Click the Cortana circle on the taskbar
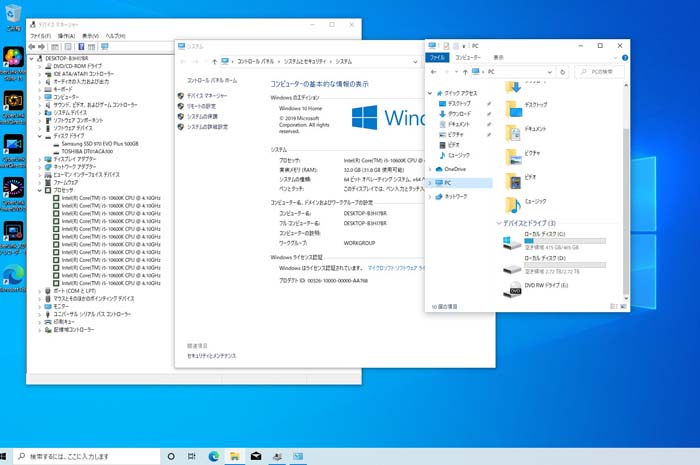 coord(171,456)
